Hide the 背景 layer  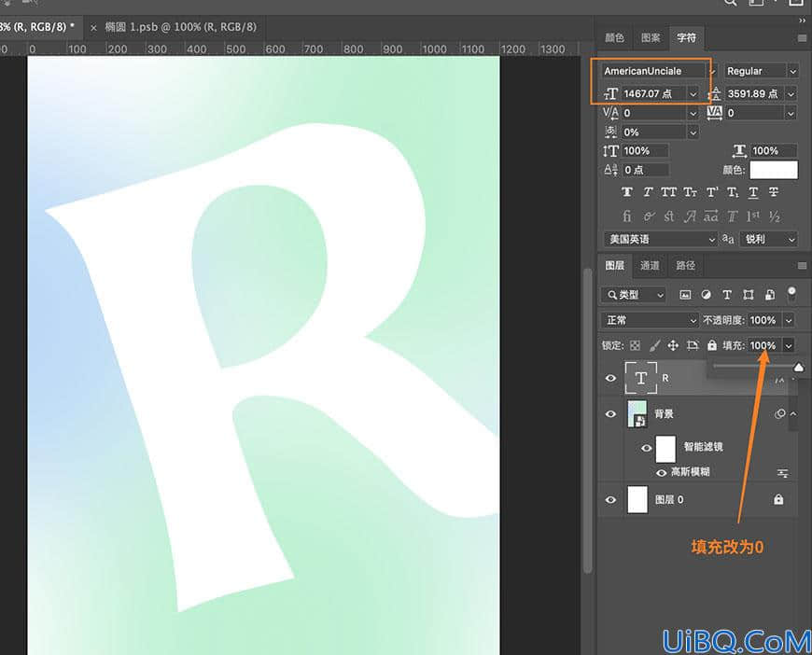pos(610,413)
